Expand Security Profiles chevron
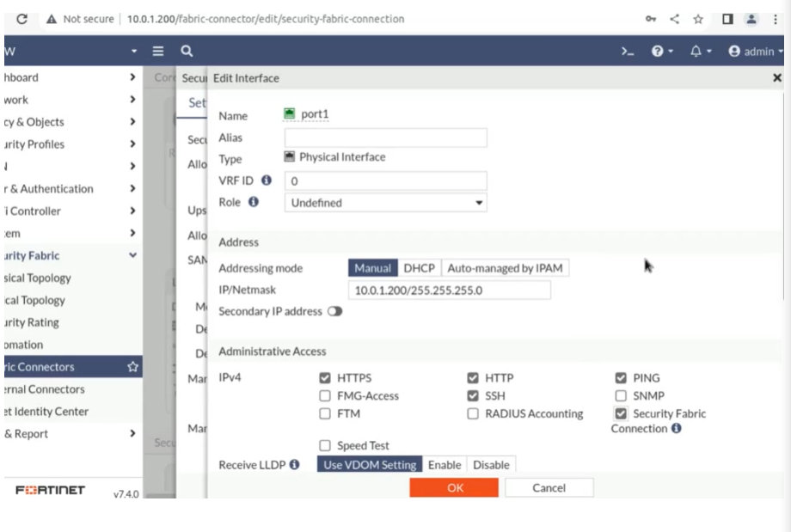The width and height of the screenshot is (791, 532). (132, 144)
